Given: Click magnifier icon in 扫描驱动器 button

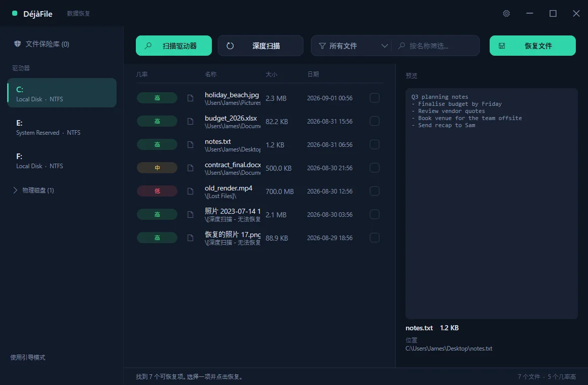Looking at the screenshot, I should (148, 46).
